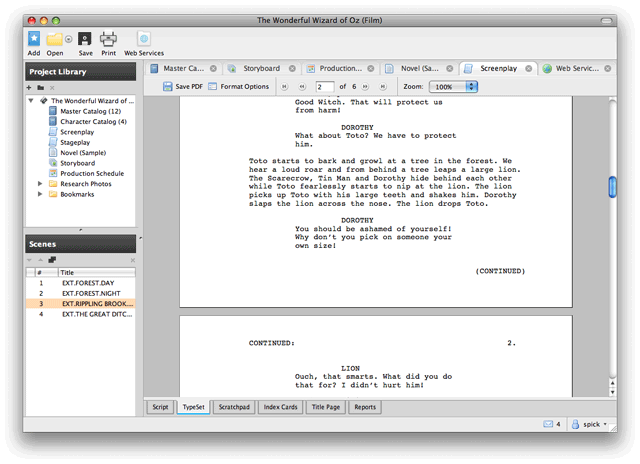Viewport: 640px width, 464px height.
Task: Select the Bookmarks folder icon
Action: click(x=53, y=194)
